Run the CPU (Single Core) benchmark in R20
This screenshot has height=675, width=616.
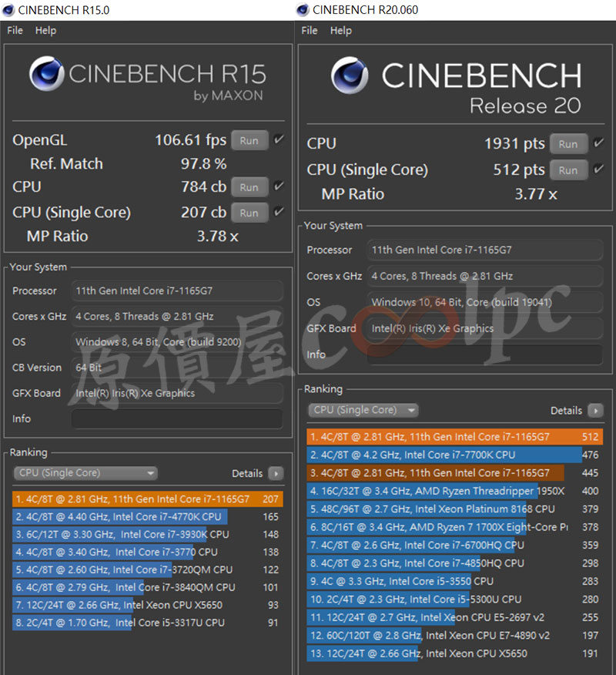click(568, 170)
